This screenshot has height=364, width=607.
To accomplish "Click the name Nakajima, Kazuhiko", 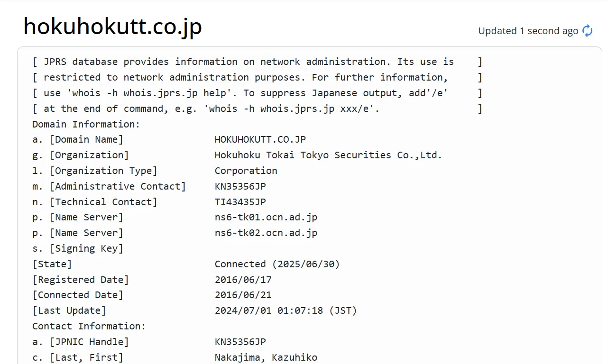I will click(266, 357).
